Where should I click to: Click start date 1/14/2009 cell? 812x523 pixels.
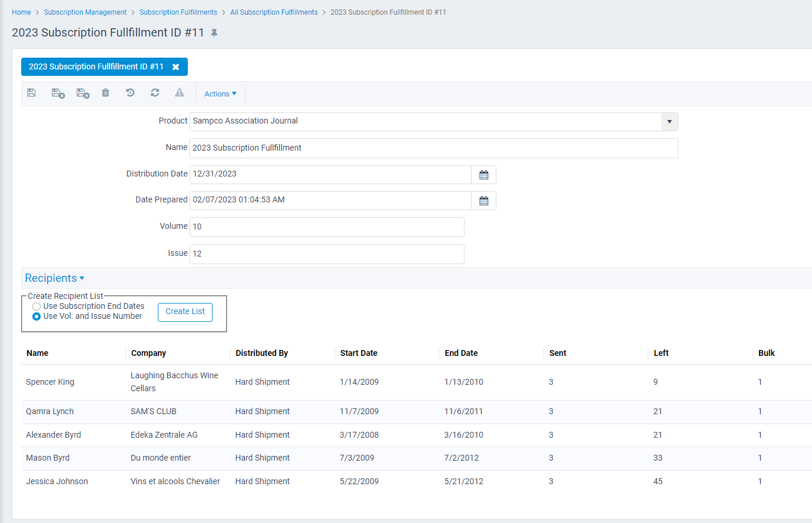coord(359,382)
